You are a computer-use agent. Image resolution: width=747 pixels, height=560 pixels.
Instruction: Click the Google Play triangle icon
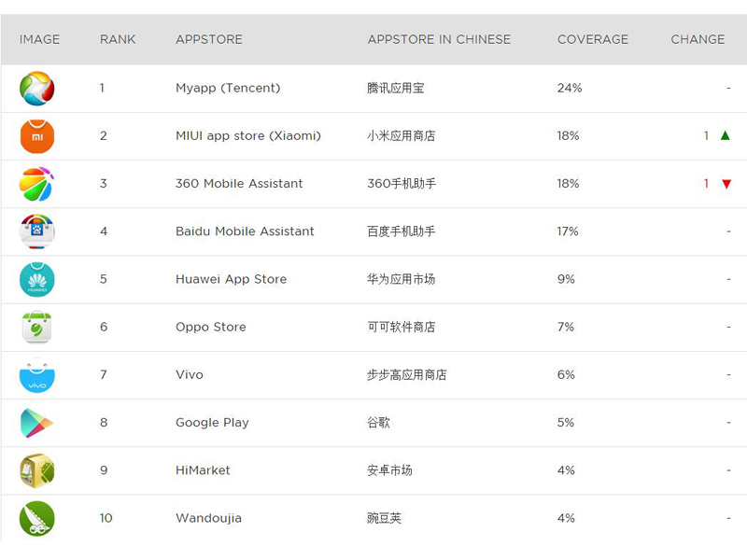36,423
